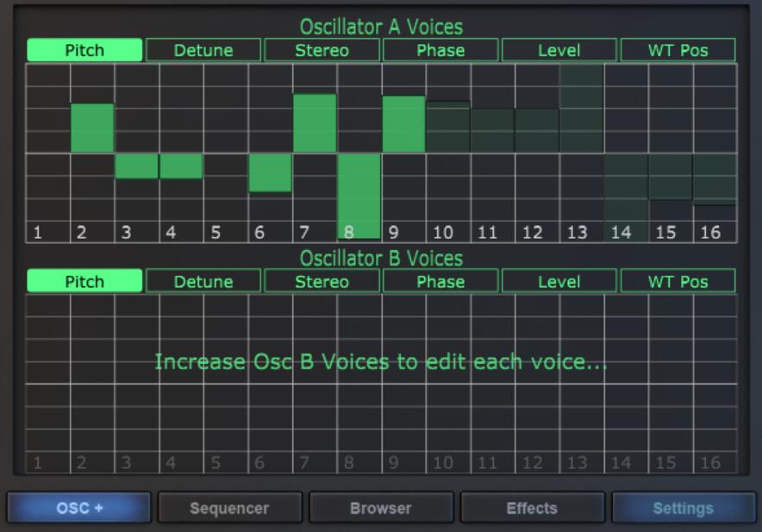
Task: Select Oscillator A Stereo tab
Action: pos(322,50)
